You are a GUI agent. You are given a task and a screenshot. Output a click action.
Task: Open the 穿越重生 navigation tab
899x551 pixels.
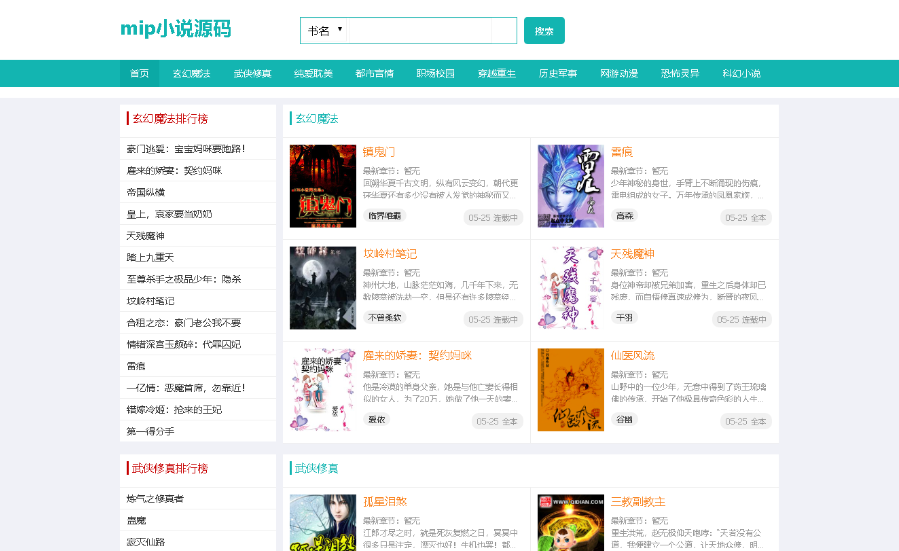pyautogui.click(x=497, y=73)
